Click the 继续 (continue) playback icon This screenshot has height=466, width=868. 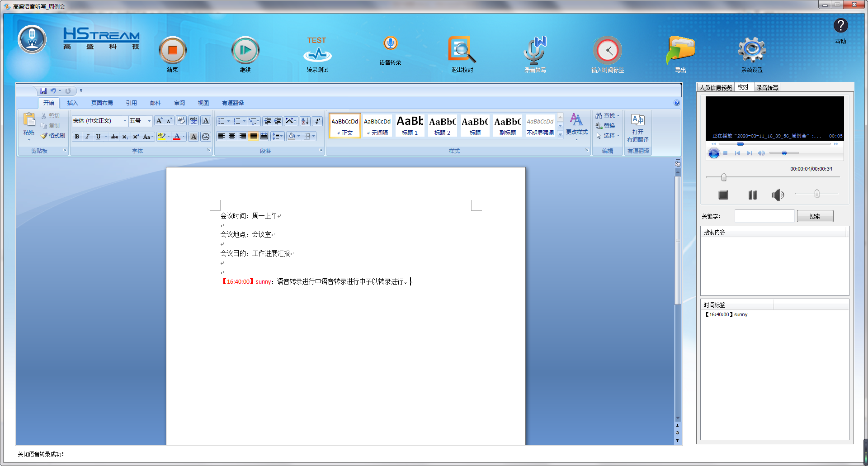tap(245, 50)
